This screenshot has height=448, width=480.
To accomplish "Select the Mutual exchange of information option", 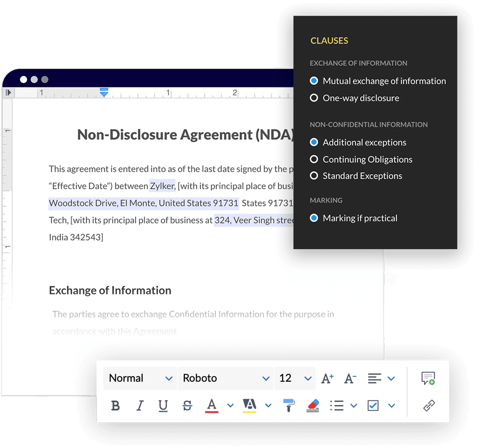I will click(x=314, y=81).
